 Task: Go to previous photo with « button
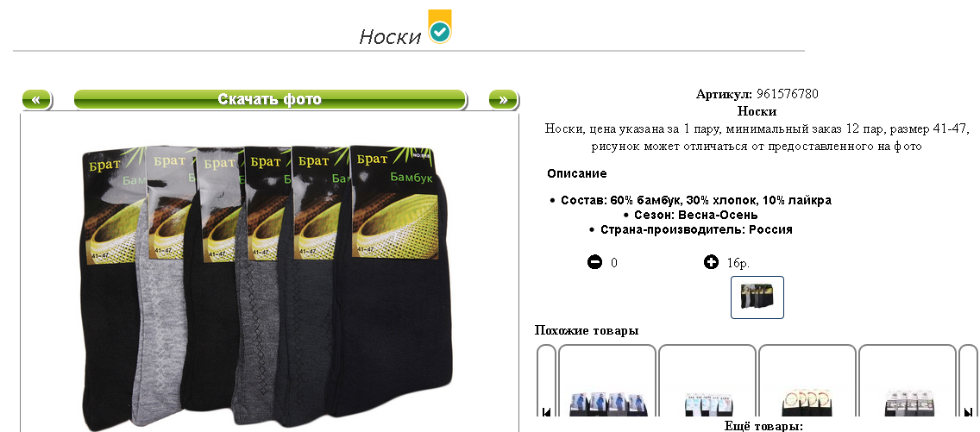37,99
